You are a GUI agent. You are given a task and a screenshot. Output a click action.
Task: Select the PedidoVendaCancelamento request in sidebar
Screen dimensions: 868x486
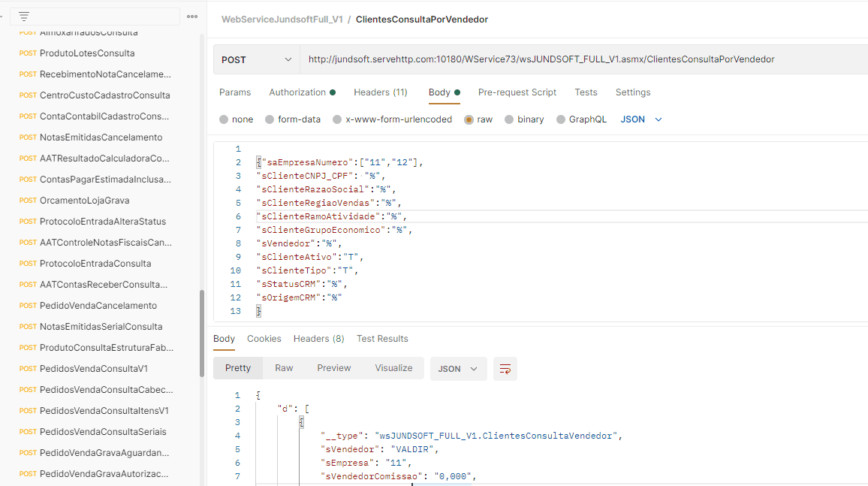98,306
